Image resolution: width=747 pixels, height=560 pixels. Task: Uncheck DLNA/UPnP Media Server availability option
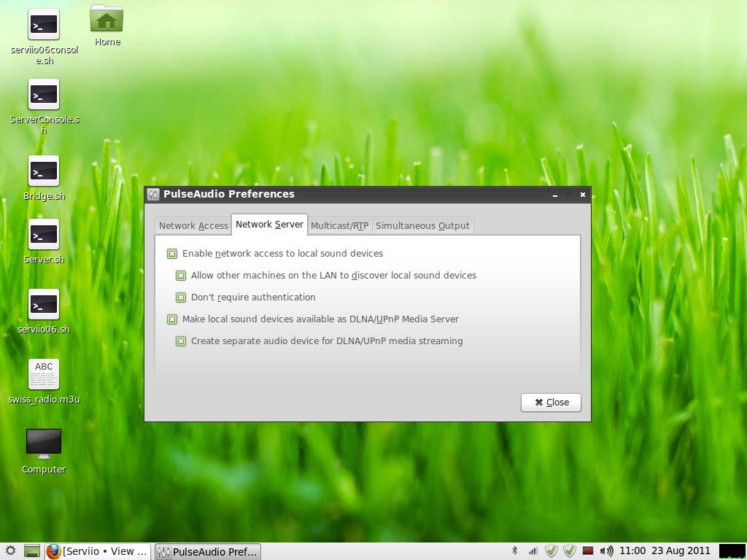172,319
